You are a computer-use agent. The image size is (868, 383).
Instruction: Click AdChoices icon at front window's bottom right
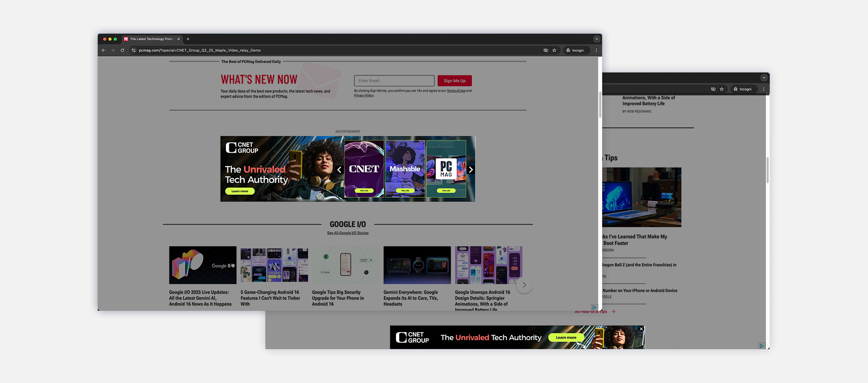pos(594,308)
